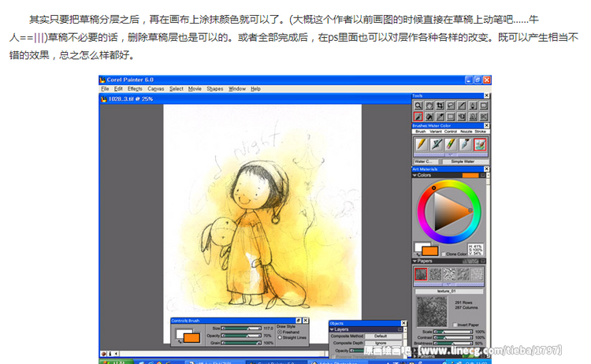Viewport: 591px width, 364px height.
Task: Open the brush drawer pull-down bar
Action: (x=451, y=155)
